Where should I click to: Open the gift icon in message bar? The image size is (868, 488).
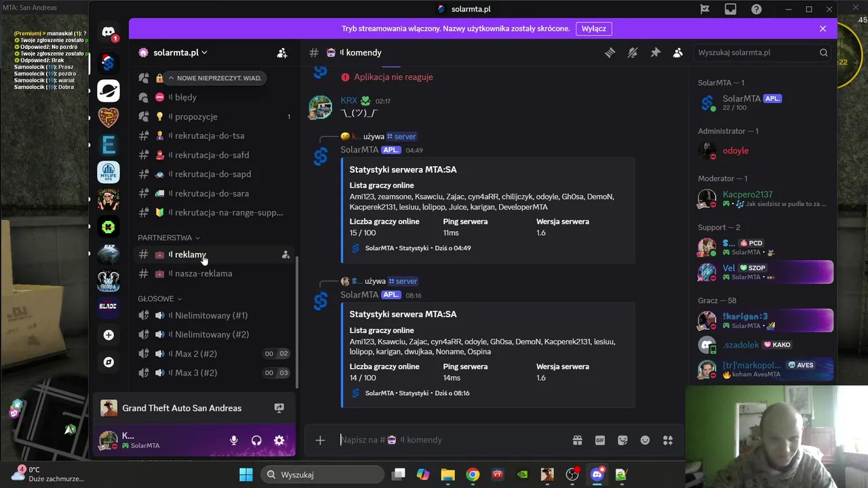coord(577,440)
